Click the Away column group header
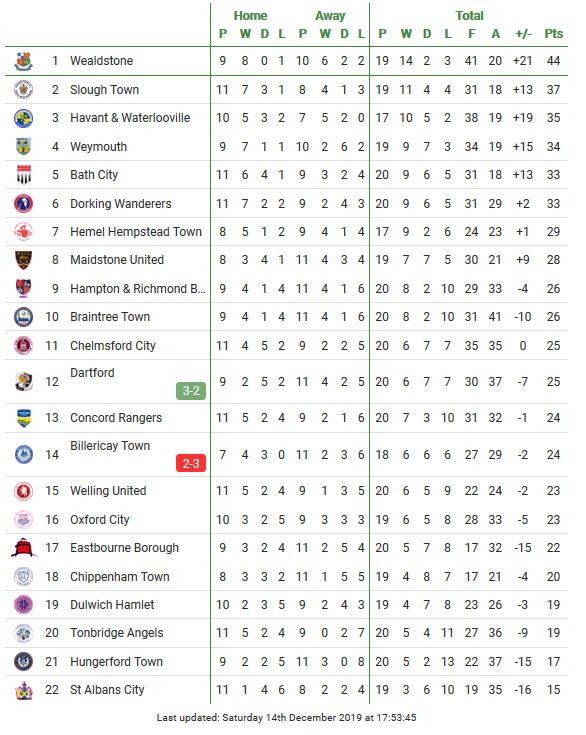Viewport: 586px width, 735px height. [330, 16]
